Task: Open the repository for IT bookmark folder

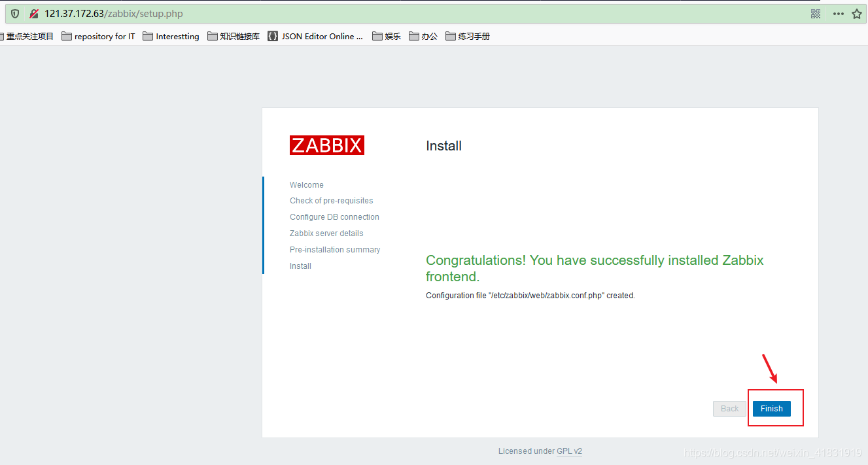Action: click(98, 37)
